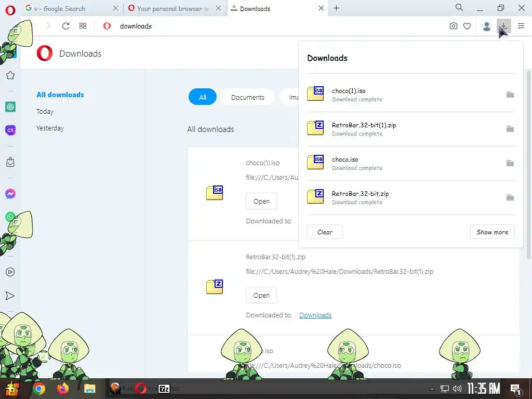Filter downloads by Documents
Image resolution: width=532 pixels, height=399 pixels.
click(248, 97)
